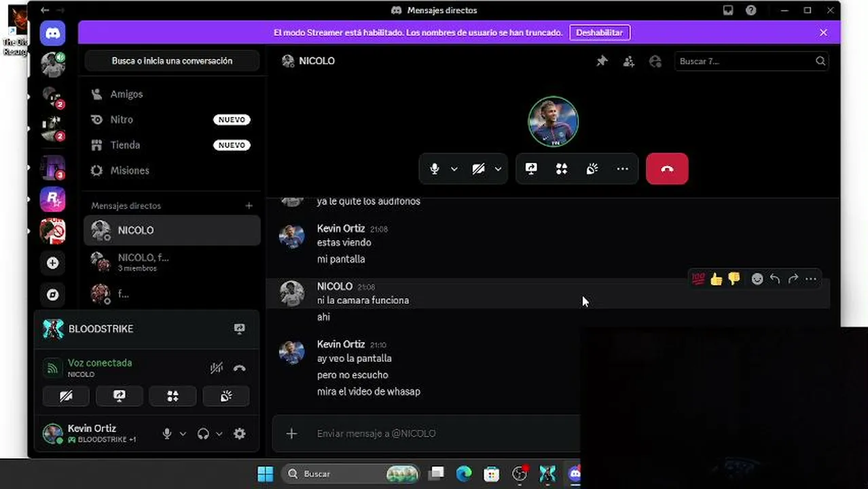This screenshot has height=489, width=868.
Task: Open the inbox icon in title bar
Action: point(728,10)
